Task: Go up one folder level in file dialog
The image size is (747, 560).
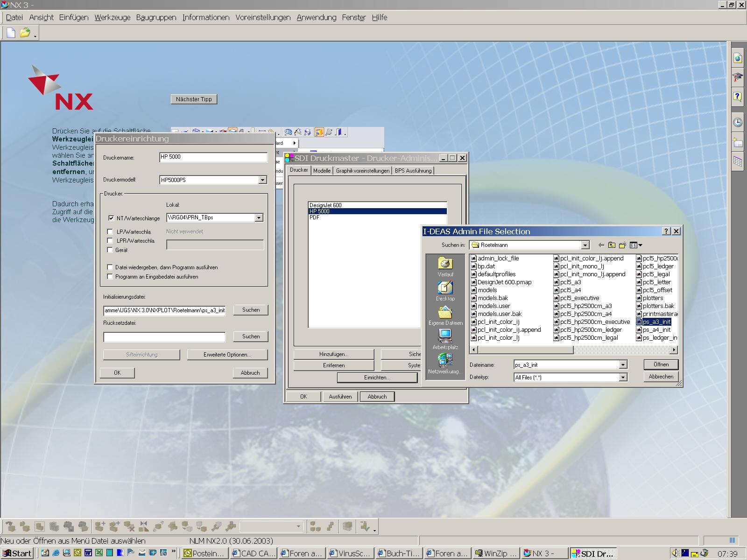Action: coord(612,245)
